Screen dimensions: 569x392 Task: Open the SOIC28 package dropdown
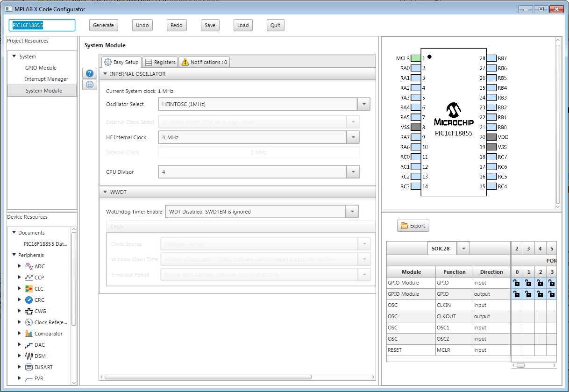[463, 249]
